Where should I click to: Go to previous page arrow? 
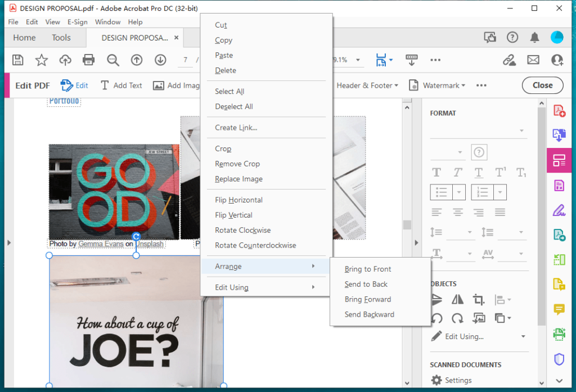tap(137, 60)
